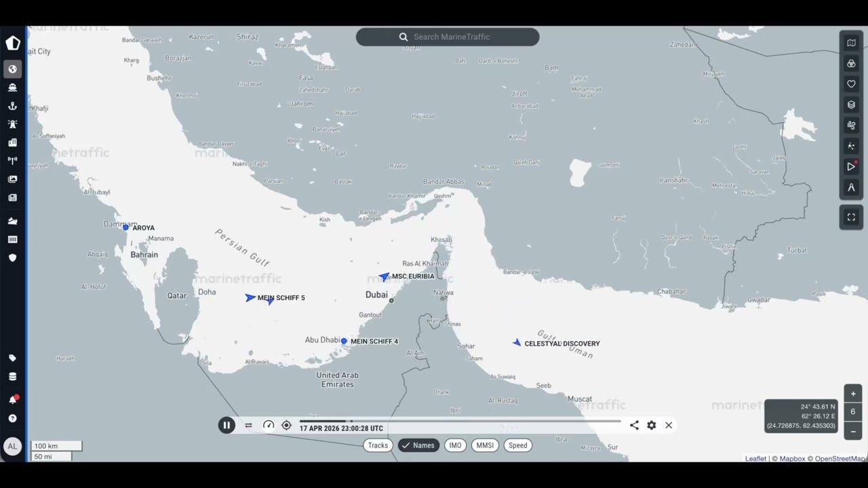Disable the Names option
The width and height of the screenshot is (868, 488).
418,445
